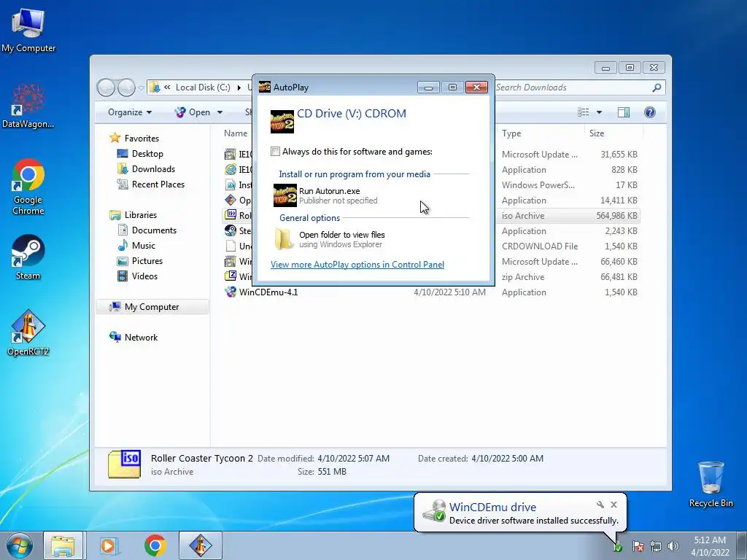Image resolution: width=747 pixels, height=560 pixels.
Task: Click the breadcrumb chevron before Local Disk
Action: pos(167,87)
